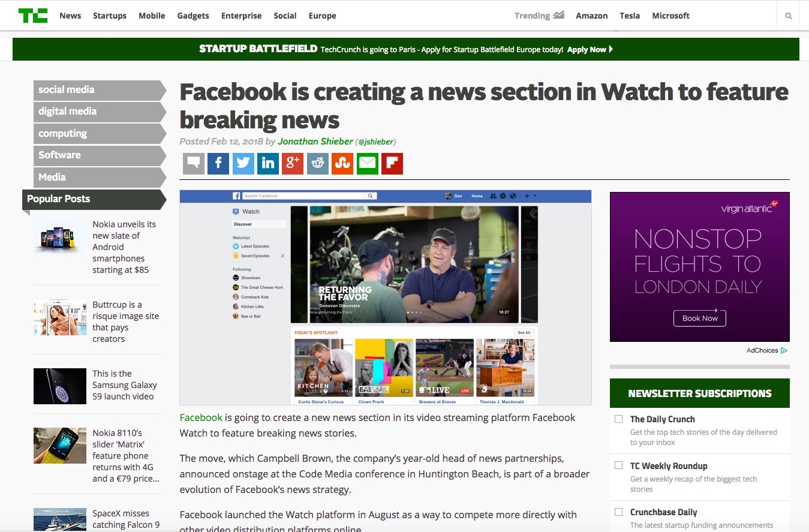Image resolution: width=809 pixels, height=532 pixels.
Task: Click the AdChoices triangle icon
Action: click(784, 350)
